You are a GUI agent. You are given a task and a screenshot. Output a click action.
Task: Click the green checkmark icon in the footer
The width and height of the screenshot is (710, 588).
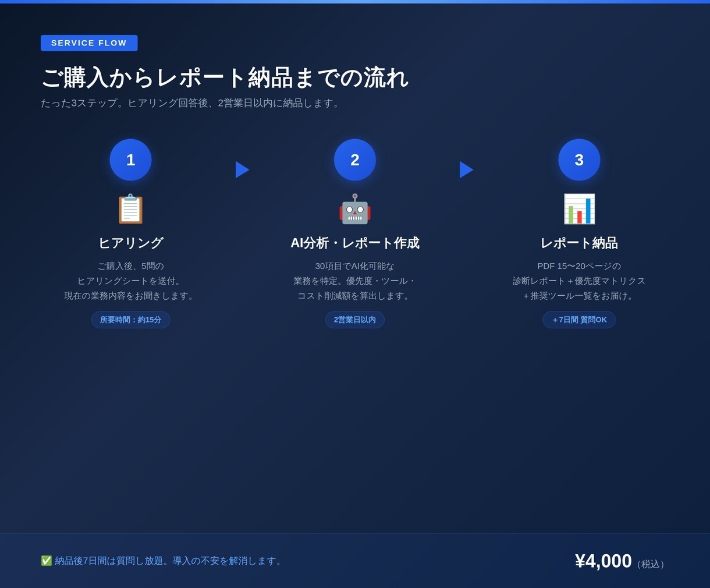(47, 561)
